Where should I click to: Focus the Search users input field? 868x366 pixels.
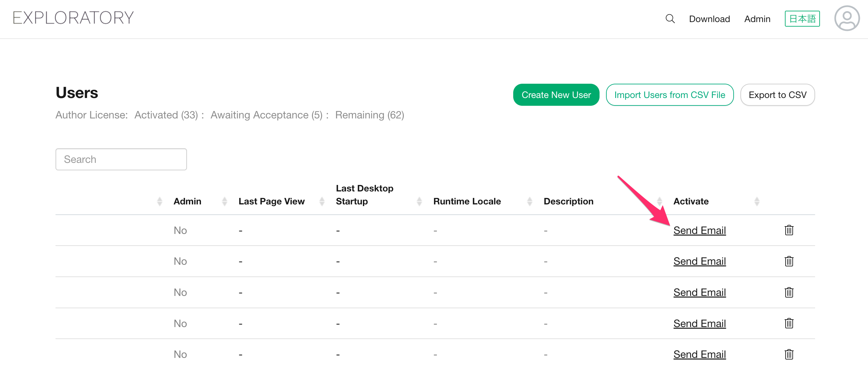point(121,159)
